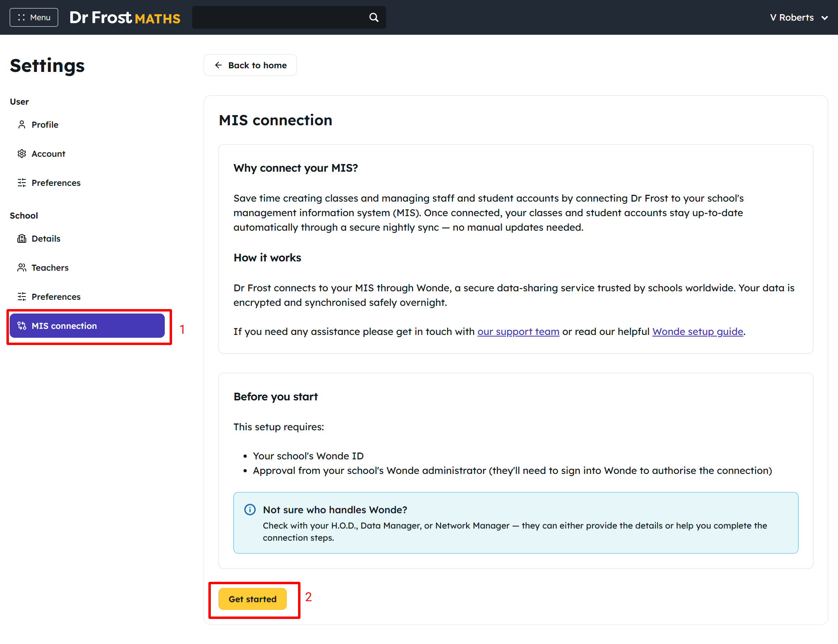Screen dimensions: 838x644
Task: Click the School Preferences sliders icon
Action: pyautogui.click(x=22, y=297)
